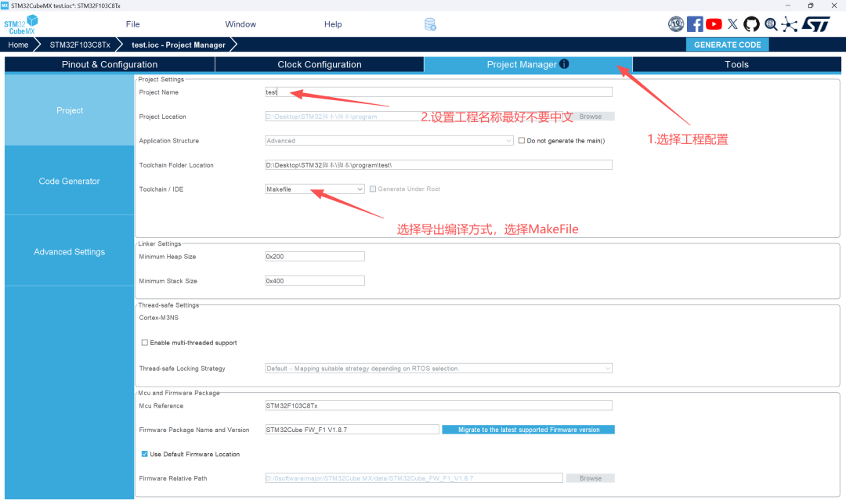Click the Toolchain Folder Location field
The width and height of the screenshot is (846, 504).
[439, 165]
